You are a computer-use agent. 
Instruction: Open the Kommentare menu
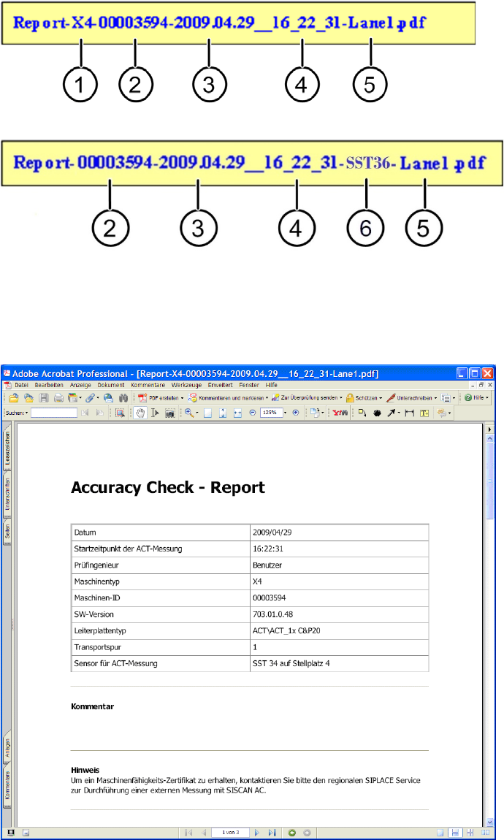148,385
